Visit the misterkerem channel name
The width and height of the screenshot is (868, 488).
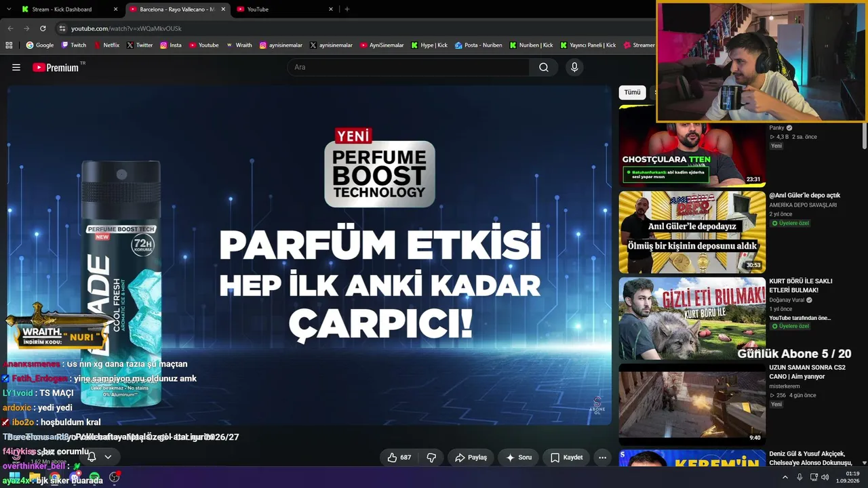click(x=785, y=386)
